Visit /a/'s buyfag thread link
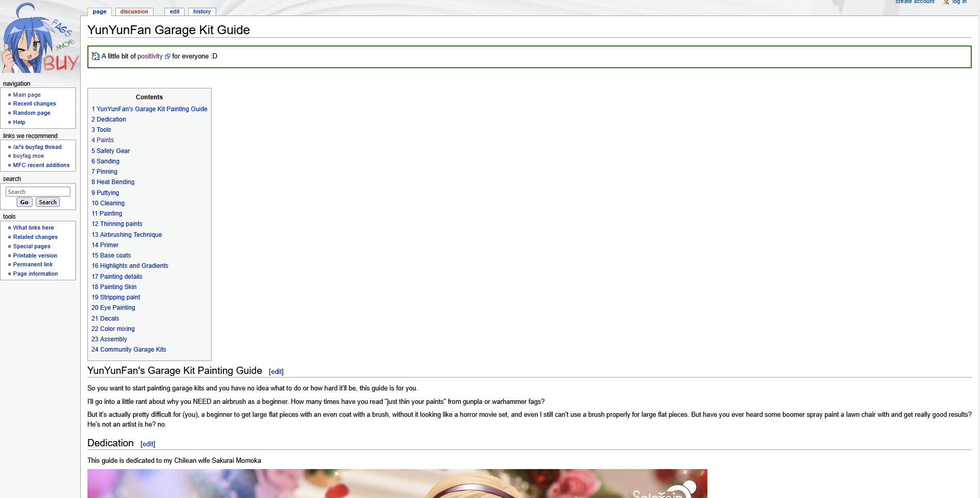Screen dimensions: 980x498 (x=37, y=147)
